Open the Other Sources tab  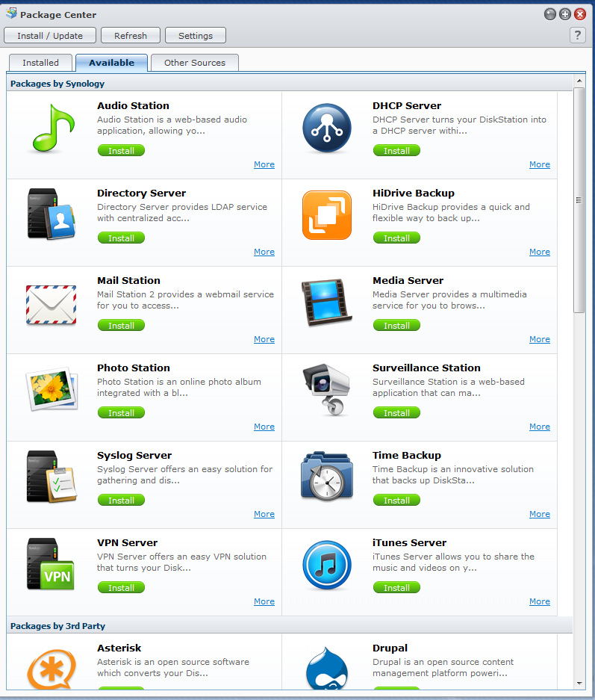click(194, 63)
